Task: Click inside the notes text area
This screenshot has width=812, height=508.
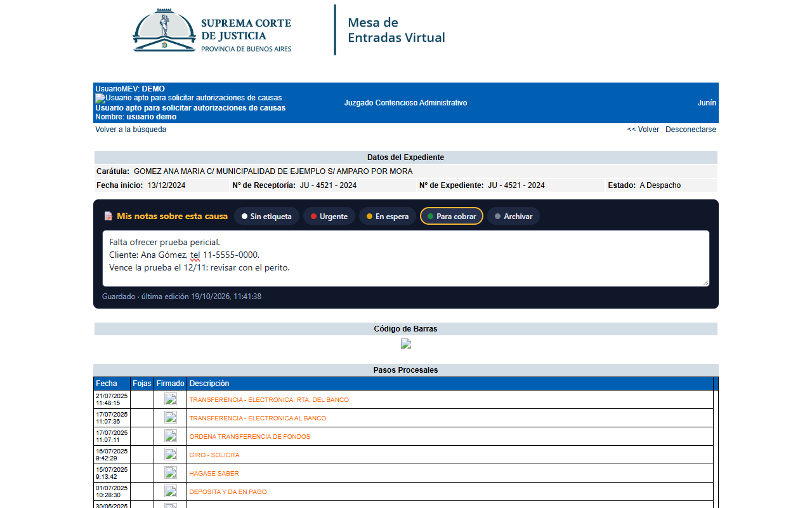Action: [x=406, y=258]
